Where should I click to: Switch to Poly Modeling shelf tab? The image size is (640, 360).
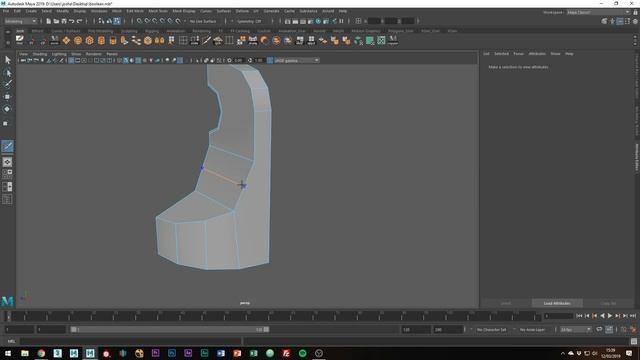coord(100,31)
